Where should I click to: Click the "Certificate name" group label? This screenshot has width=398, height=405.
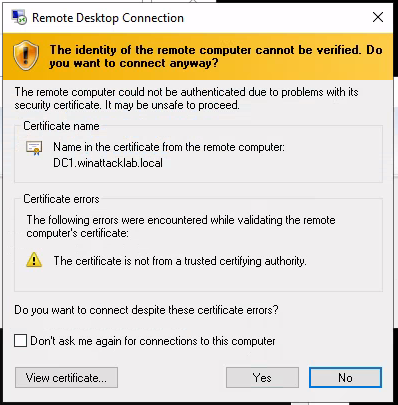(61, 126)
